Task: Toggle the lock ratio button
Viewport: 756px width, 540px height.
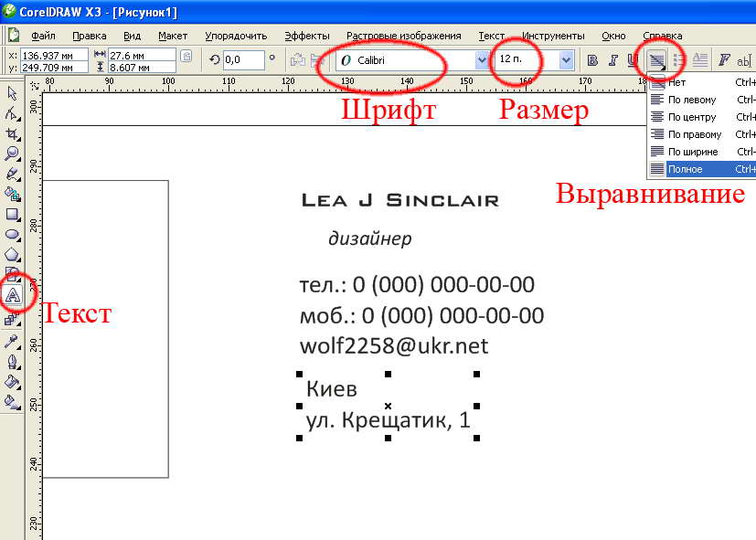Action: tap(186, 57)
